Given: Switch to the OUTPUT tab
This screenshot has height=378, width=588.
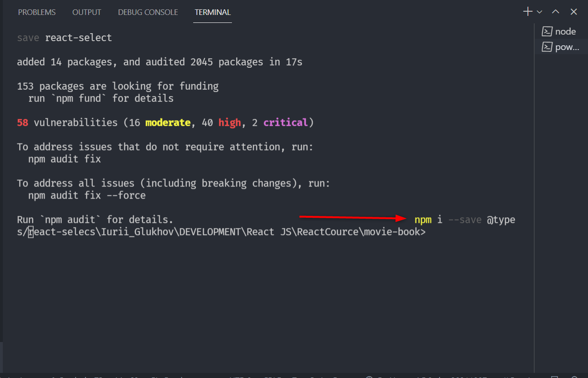Looking at the screenshot, I should [x=86, y=12].
